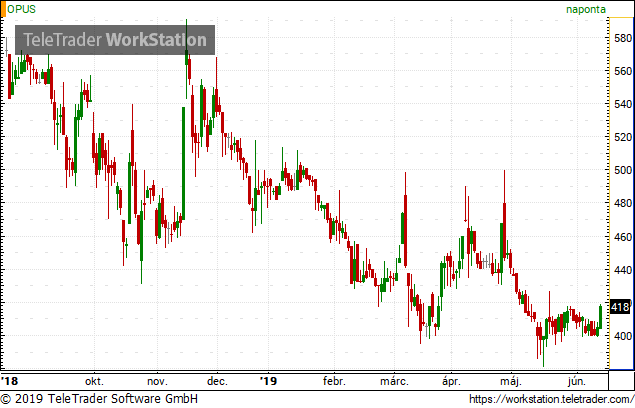Click the 540 price axis label

623,104
